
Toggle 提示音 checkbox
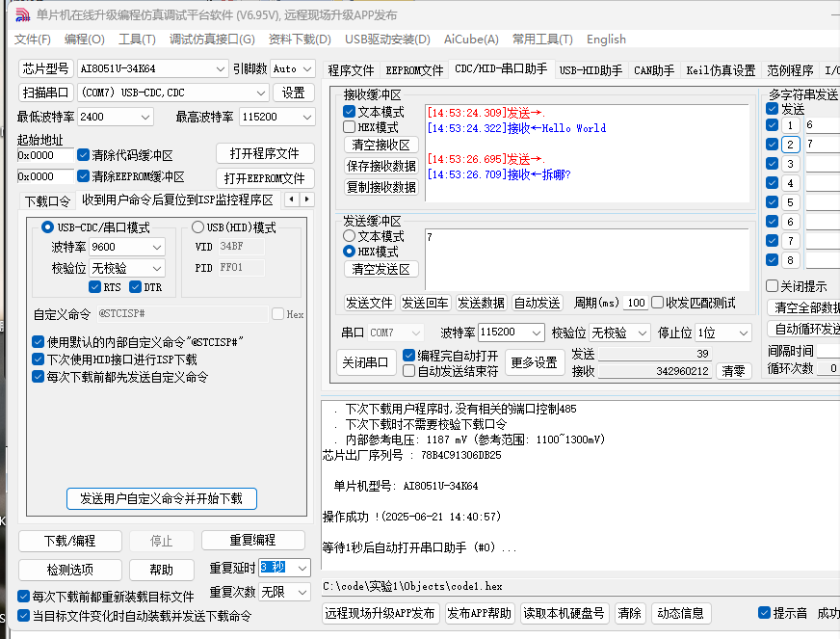(x=765, y=612)
